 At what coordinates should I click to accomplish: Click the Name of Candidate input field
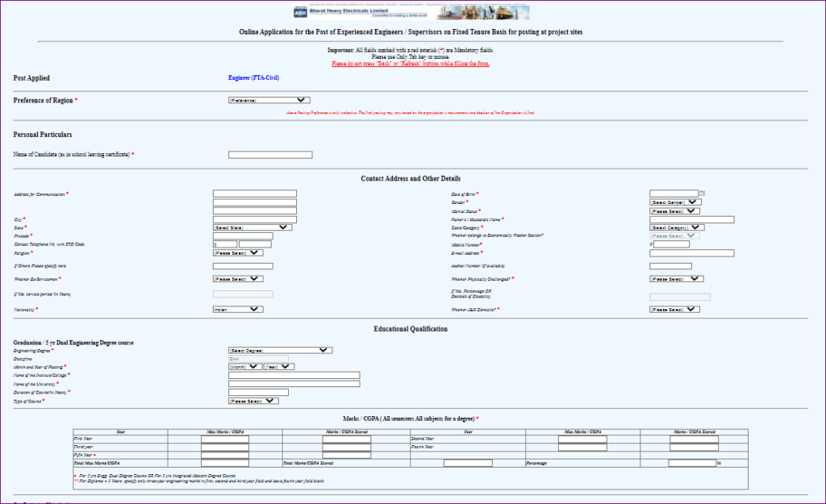(269, 154)
